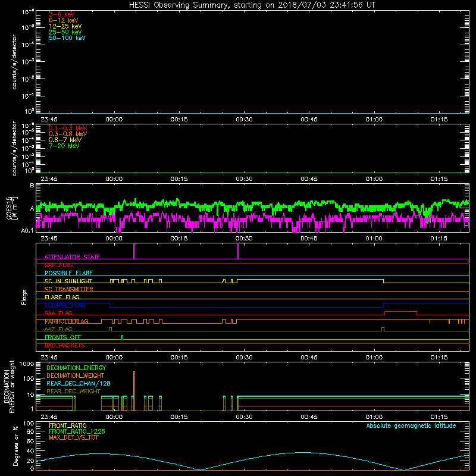Viewport: 476px width, 476px height.
Task: Click the yellow 12-25 keV legend label
Action: click(x=65, y=26)
